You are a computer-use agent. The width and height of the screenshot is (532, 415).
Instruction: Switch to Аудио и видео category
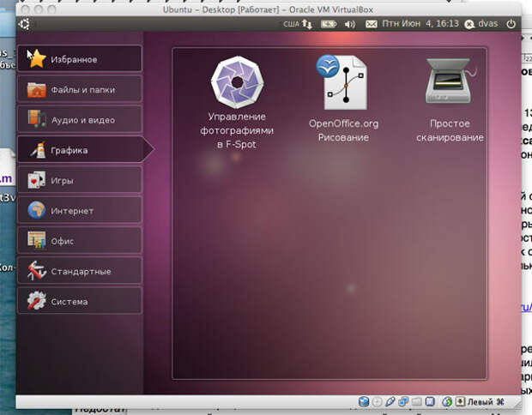(80, 119)
